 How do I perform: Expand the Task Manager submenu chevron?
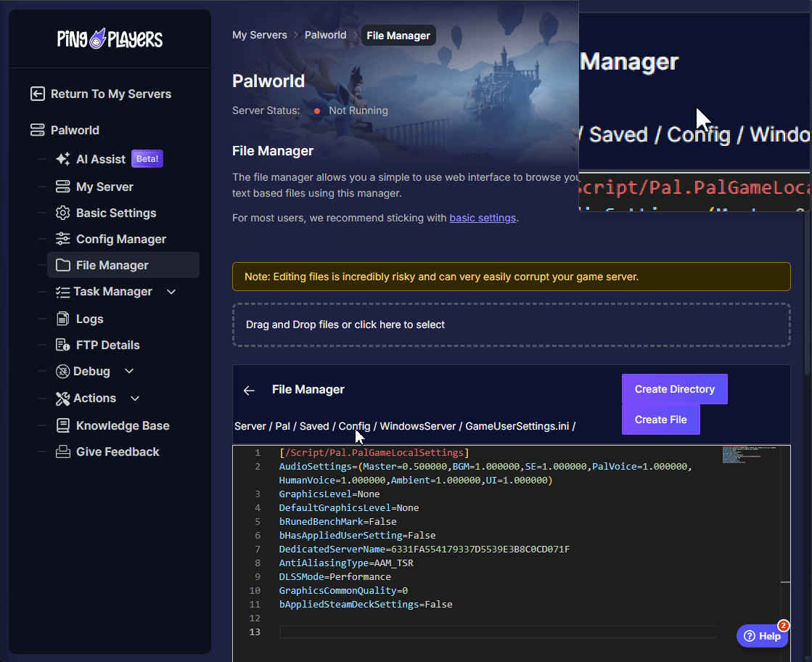click(171, 292)
